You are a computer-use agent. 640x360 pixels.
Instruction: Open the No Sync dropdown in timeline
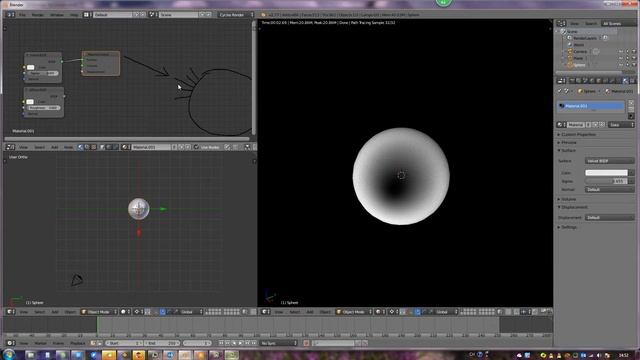279,343
